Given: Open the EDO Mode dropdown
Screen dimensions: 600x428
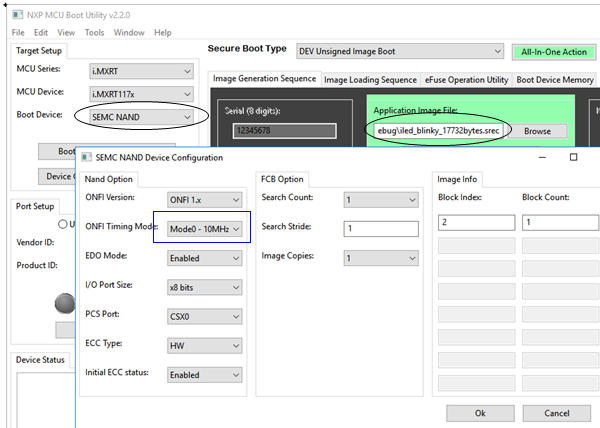Looking at the screenshot, I should pos(205,258).
